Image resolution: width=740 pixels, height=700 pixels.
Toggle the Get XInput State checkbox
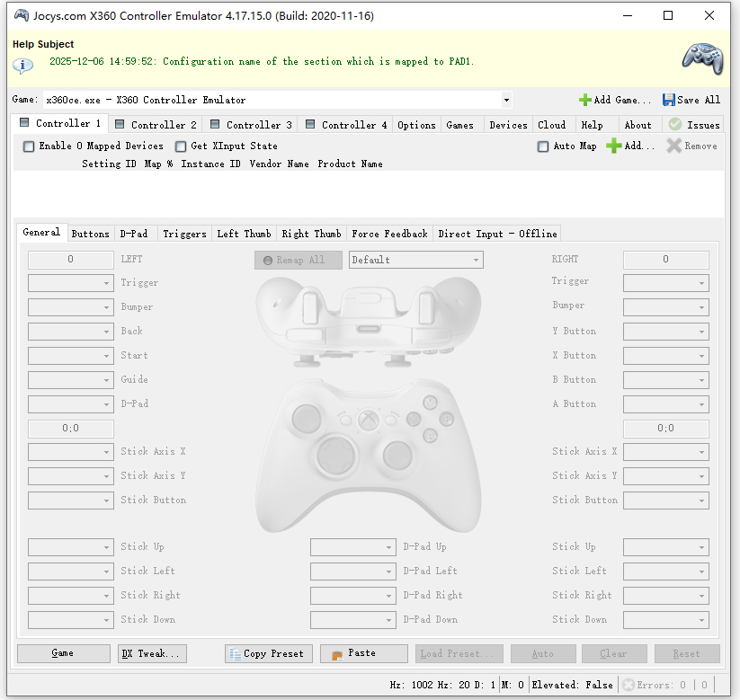click(181, 146)
